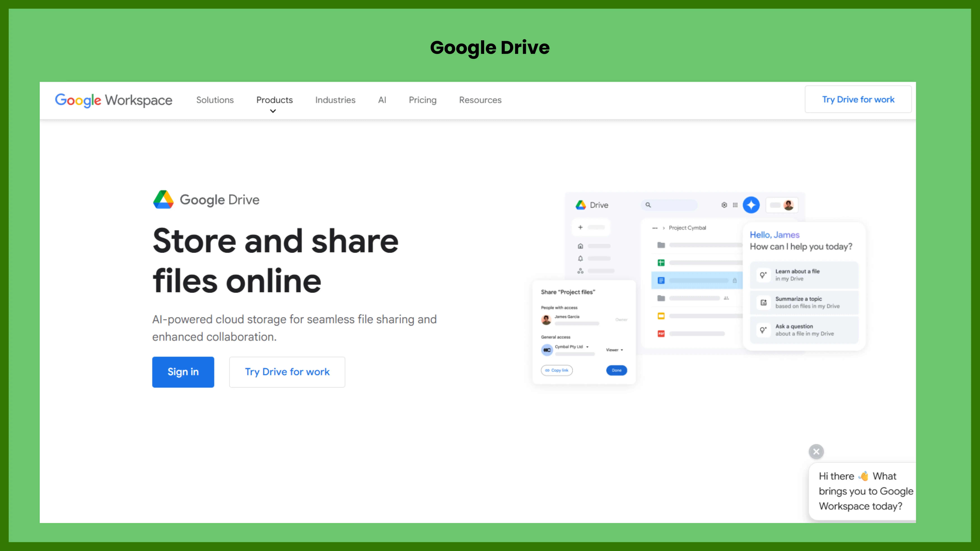Click the search magnifier icon in Drive mockup
The width and height of the screenshot is (980, 551).
(648, 205)
